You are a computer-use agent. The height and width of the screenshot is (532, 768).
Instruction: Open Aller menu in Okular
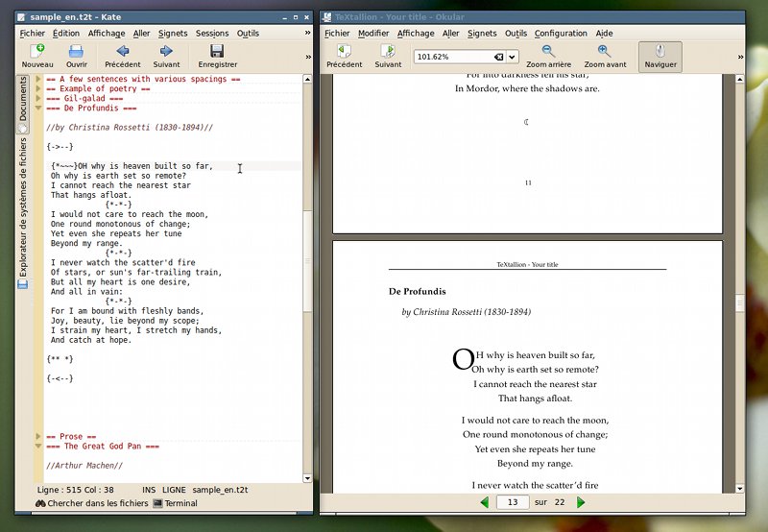pyautogui.click(x=450, y=34)
